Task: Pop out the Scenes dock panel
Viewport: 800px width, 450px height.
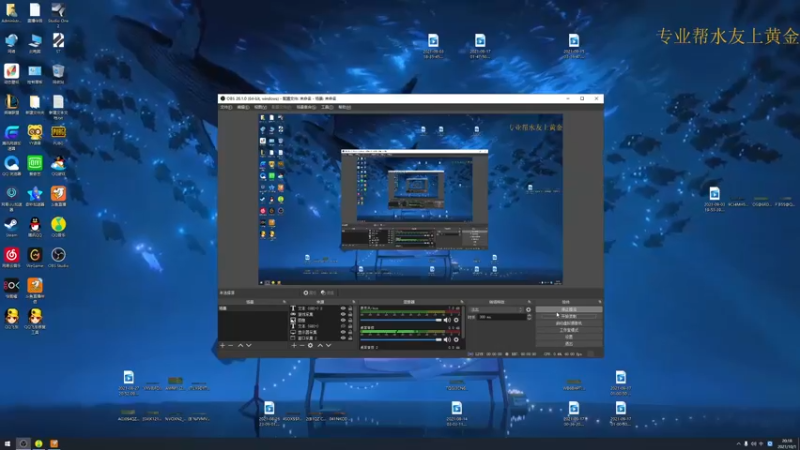Action: click(284, 302)
